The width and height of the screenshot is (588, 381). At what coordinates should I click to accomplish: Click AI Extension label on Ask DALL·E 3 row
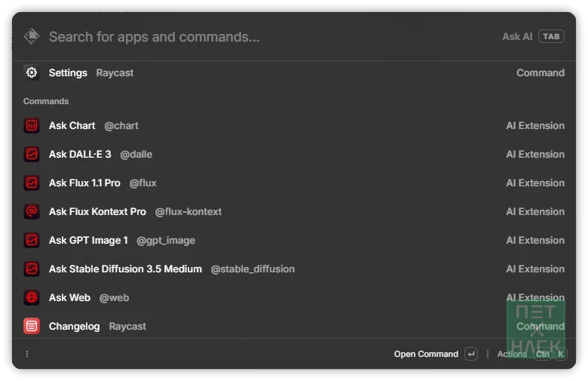pos(535,154)
